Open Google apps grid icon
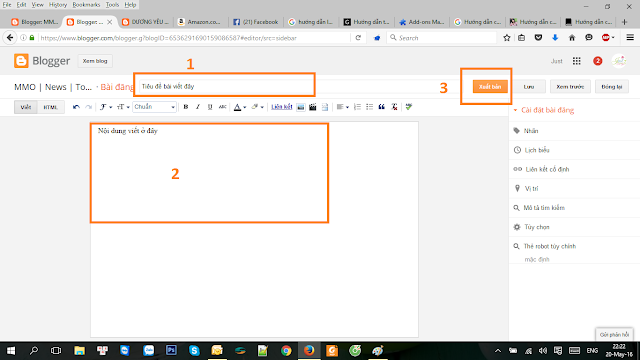The image size is (640, 360). (576, 61)
